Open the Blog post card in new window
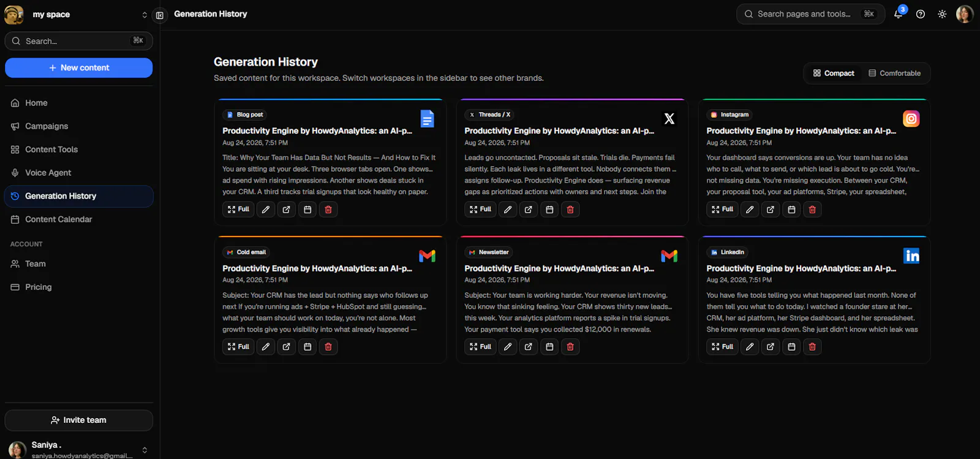The height and width of the screenshot is (459, 980). [287, 210]
